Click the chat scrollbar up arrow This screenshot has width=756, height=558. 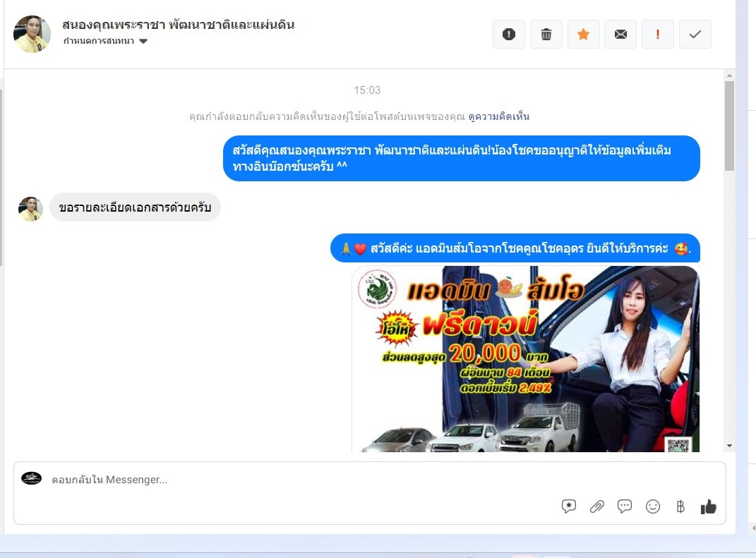coord(729,75)
